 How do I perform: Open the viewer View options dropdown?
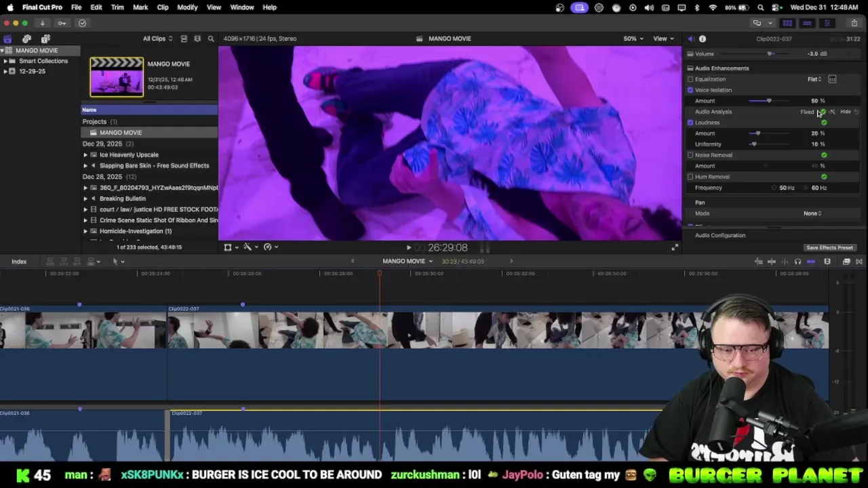click(663, 39)
